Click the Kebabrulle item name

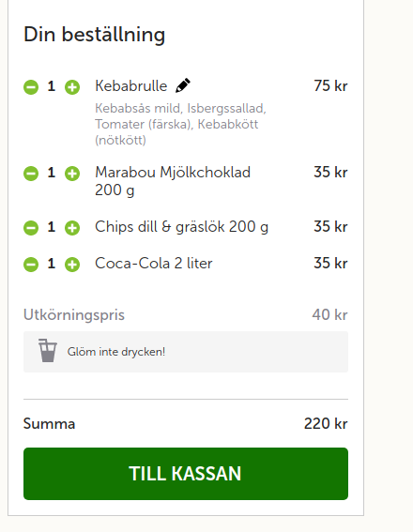pos(131,85)
